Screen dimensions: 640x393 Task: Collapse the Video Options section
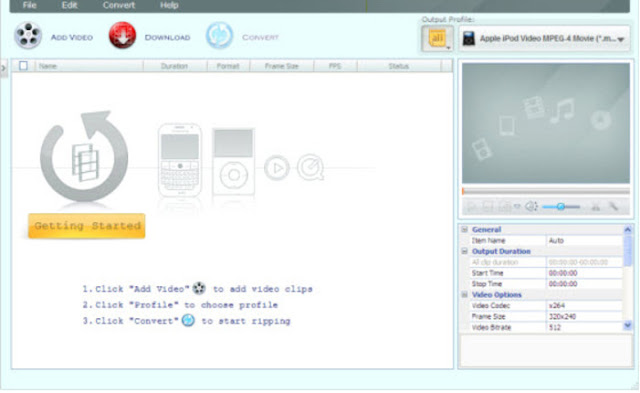[x=464, y=295]
